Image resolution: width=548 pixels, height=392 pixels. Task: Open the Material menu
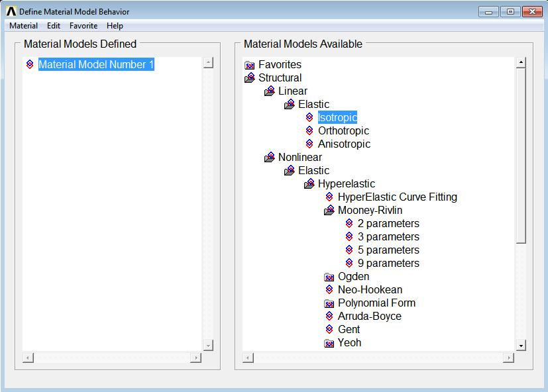point(23,26)
